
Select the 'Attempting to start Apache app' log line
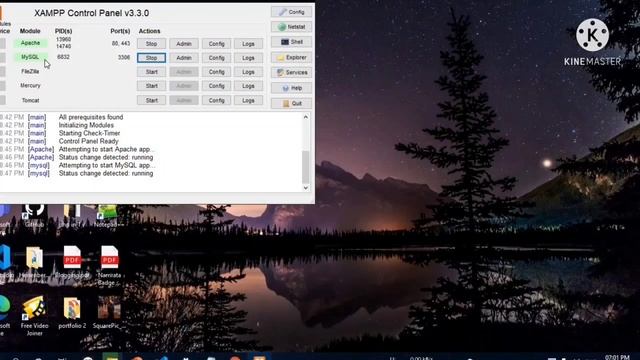[x=107, y=149]
